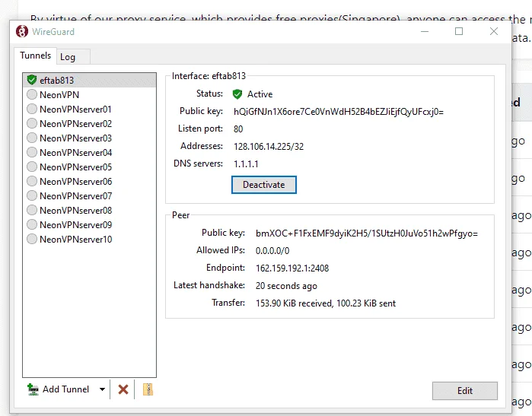This screenshot has width=532, height=416.
Task: Click the interface public key value hQiGfNJn1X6ore7...
Action: pyautogui.click(x=339, y=112)
